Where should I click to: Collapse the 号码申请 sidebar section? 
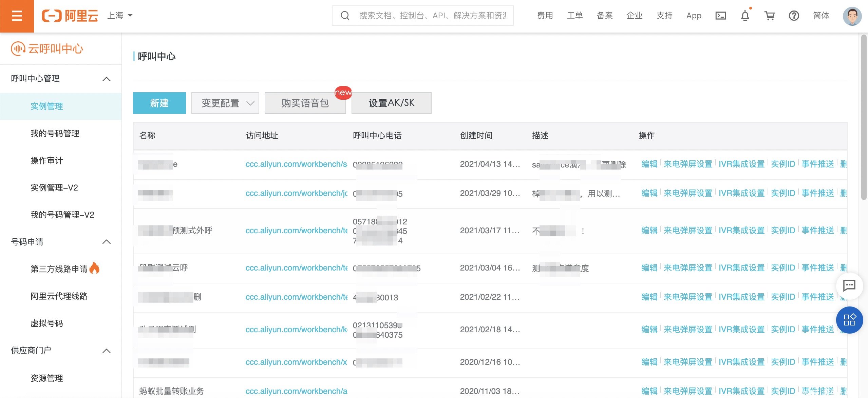point(107,242)
